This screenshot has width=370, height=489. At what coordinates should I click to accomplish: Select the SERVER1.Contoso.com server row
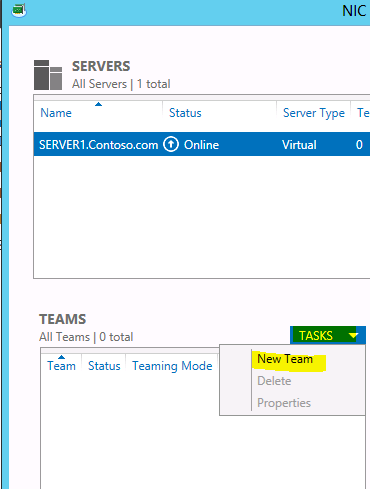202,144
